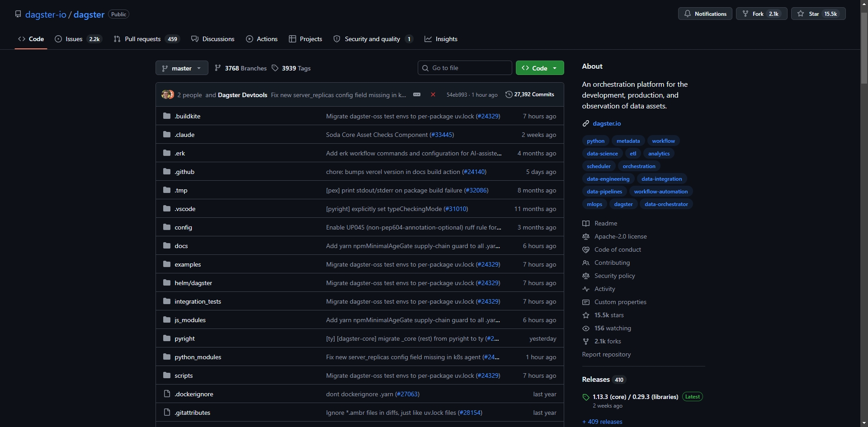
Task: Click the Activity pulse icon
Action: coord(586,289)
